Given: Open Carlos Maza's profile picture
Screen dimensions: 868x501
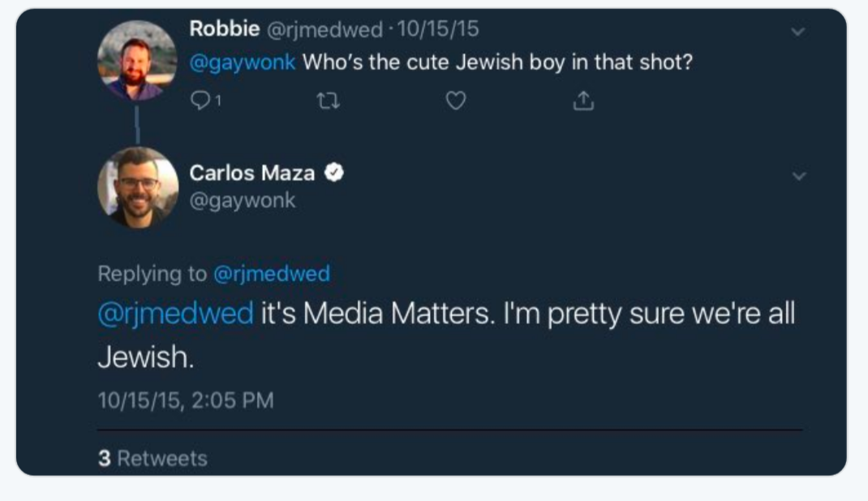Looking at the screenshot, I should (x=137, y=187).
